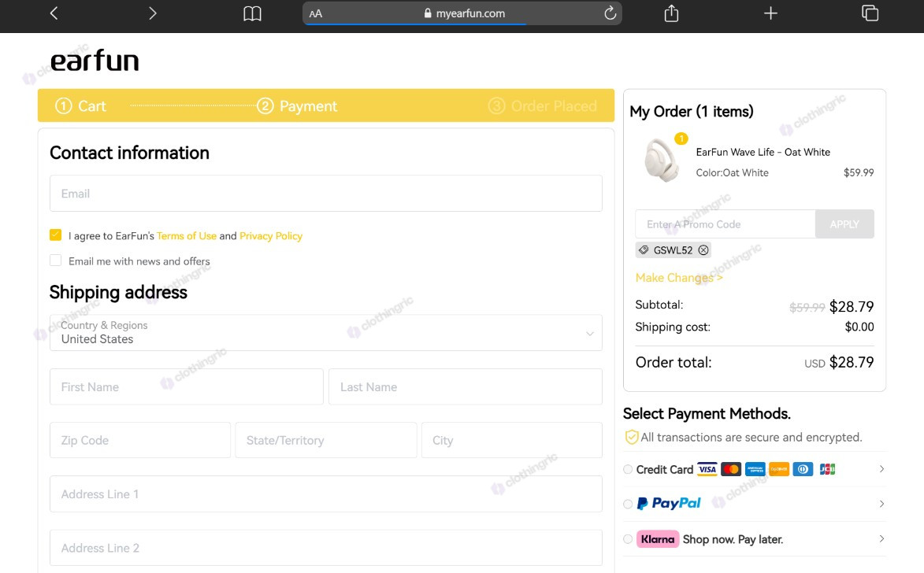
Task: Uncheck the Terms of Use agreement checkbox
Action: 55,235
